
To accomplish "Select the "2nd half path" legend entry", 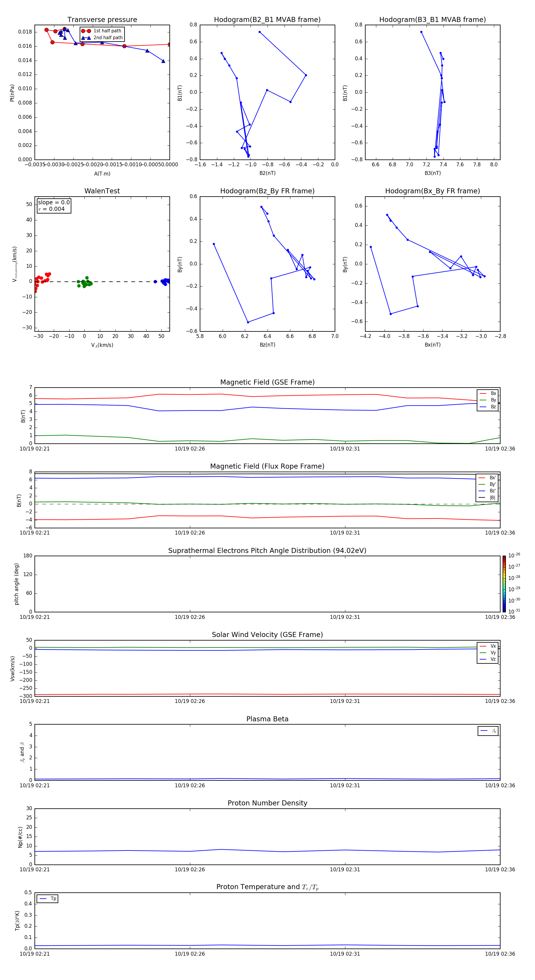I will tap(102, 38).
